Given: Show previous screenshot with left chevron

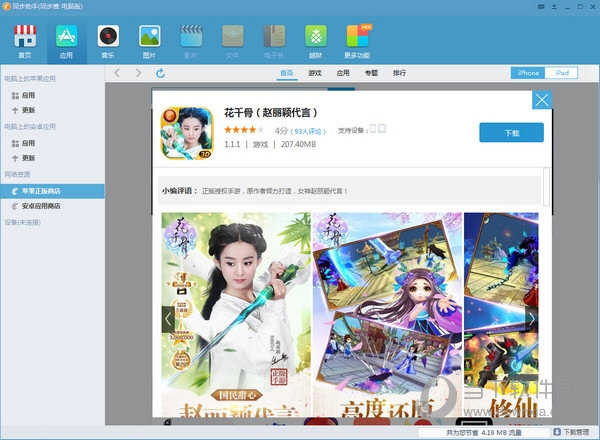Looking at the screenshot, I should click(168, 319).
